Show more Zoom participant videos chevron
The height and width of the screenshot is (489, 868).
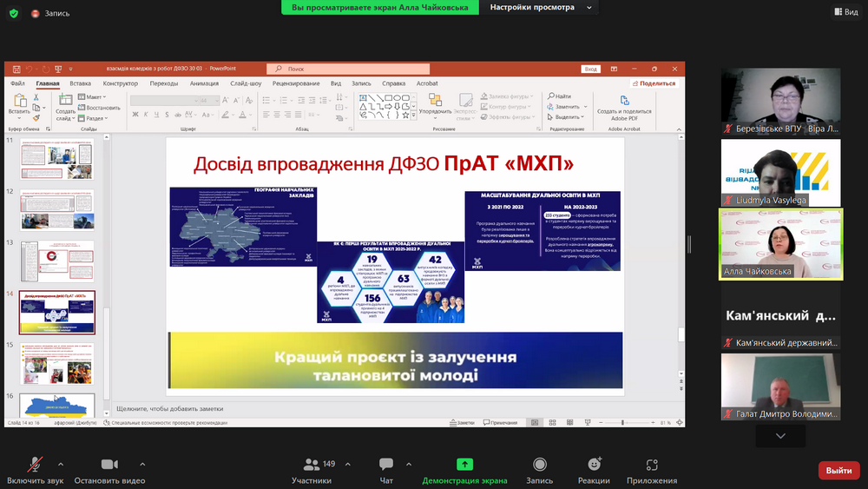[x=780, y=436]
